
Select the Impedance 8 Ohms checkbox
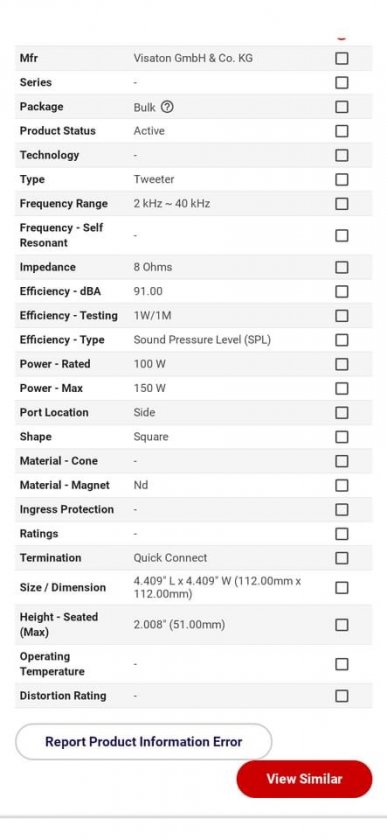click(x=341, y=267)
